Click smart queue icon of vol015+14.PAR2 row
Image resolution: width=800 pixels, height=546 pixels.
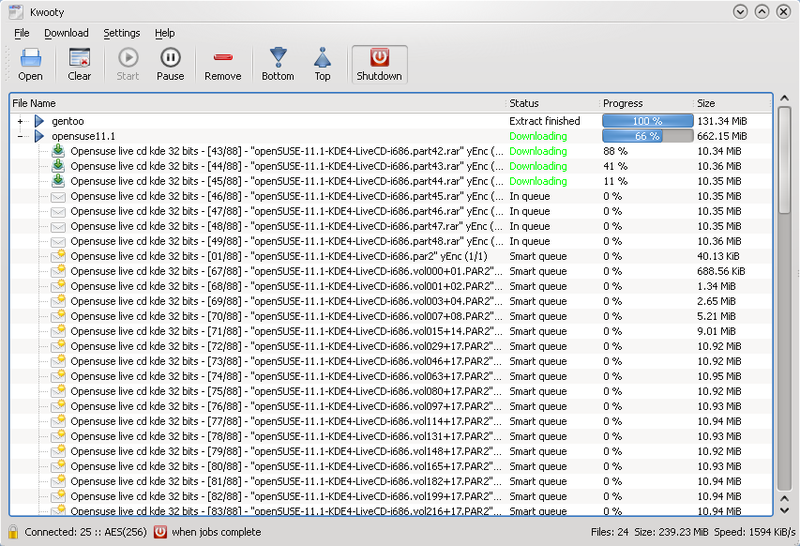pyautogui.click(x=58, y=331)
